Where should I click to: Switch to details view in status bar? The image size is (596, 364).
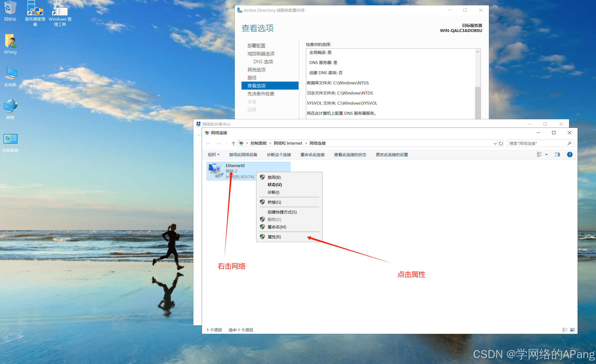coord(565,330)
